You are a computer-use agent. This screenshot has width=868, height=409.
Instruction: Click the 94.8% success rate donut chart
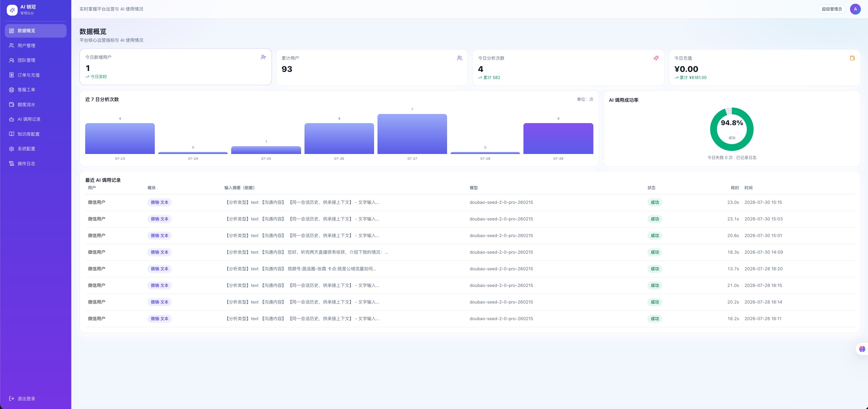click(x=732, y=129)
